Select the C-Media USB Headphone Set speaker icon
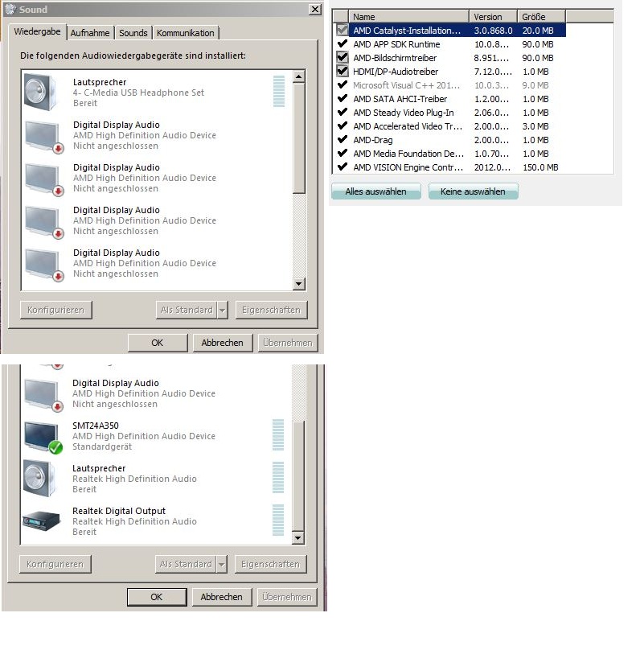Screen dimensions: 644x650 (40, 92)
